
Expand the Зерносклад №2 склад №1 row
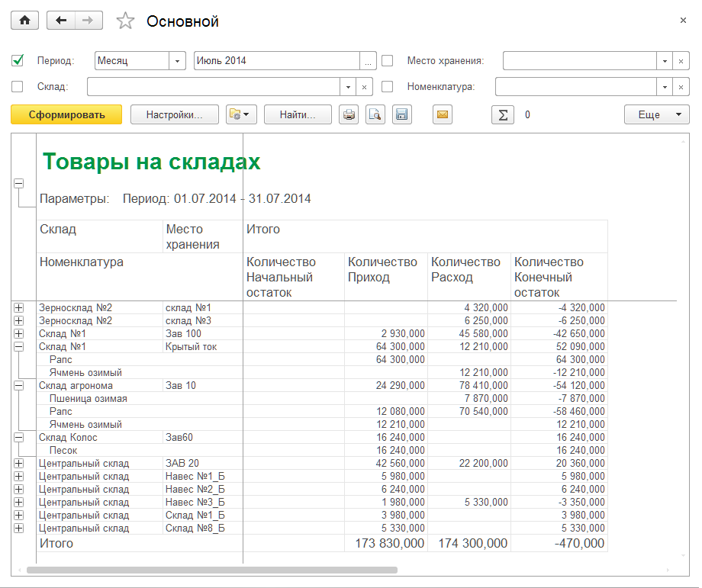[x=19, y=308]
